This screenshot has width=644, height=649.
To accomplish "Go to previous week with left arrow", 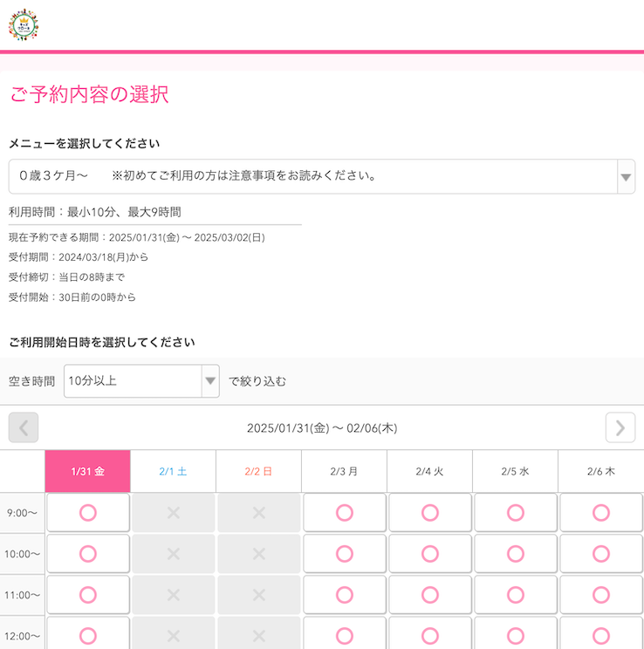I will pyautogui.click(x=24, y=427).
